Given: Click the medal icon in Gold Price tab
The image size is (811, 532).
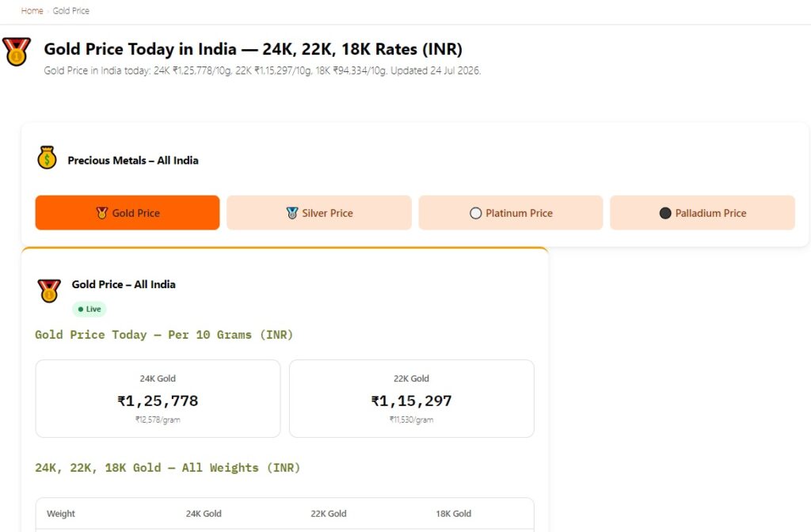Looking at the screenshot, I should [x=102, y=212].
